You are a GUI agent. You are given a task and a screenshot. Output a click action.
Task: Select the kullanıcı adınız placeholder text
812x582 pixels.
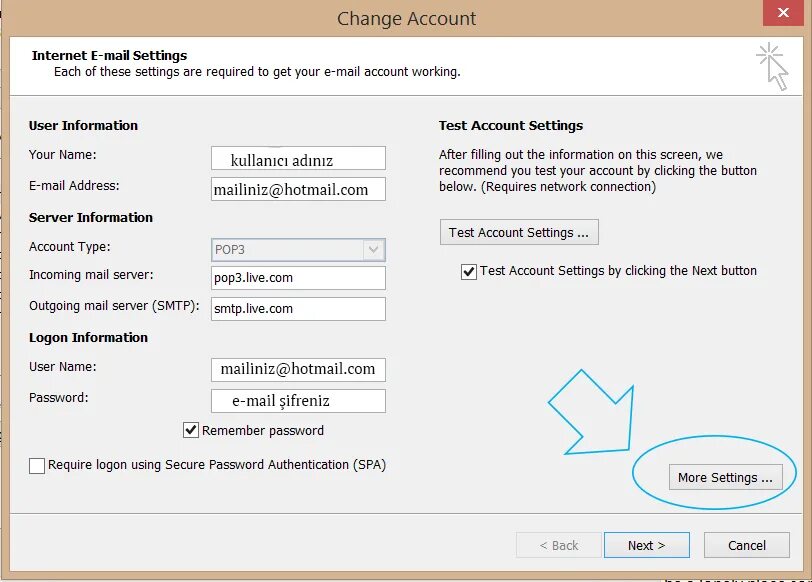[x=296, y=157]
